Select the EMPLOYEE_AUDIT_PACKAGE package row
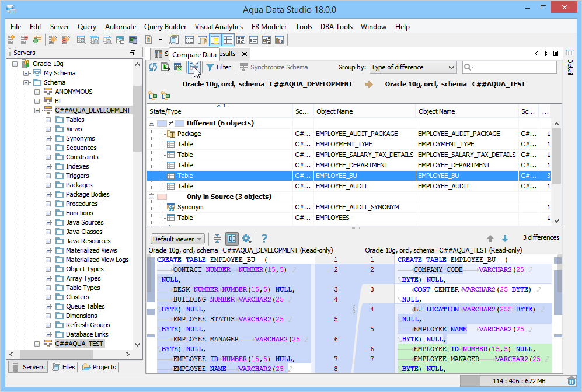The height and width of the screenshot is (392, 582). tap(349, 134)
